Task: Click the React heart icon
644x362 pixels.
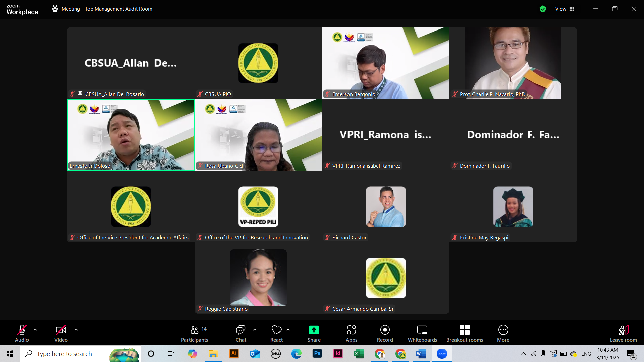Action: pyautogui.click(x=276, y=330)
